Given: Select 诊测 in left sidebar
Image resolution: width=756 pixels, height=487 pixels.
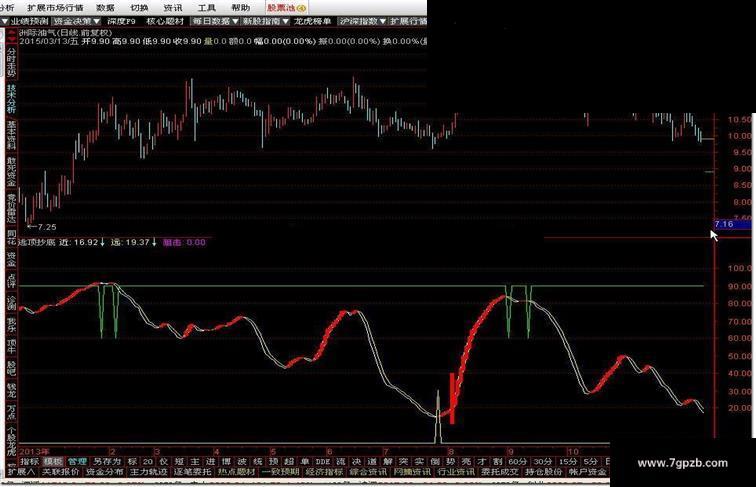Looking at the screenshot, I should point(11,303).
